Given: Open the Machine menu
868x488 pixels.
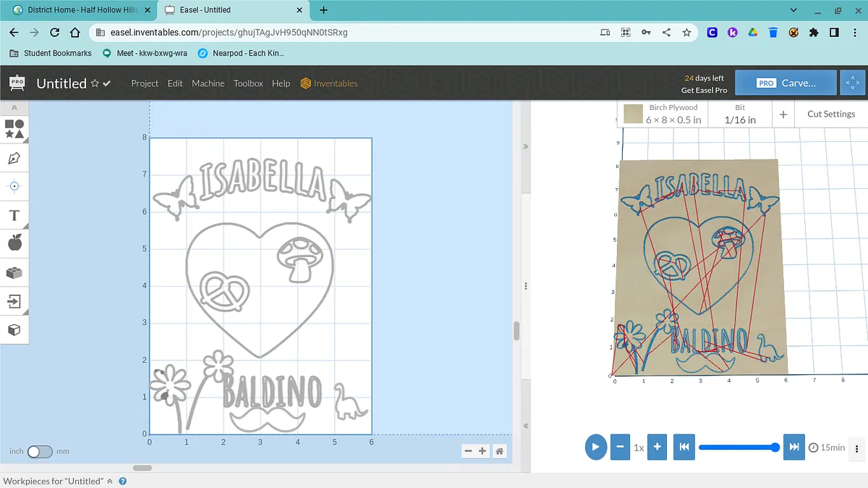Looking at the screenshot, I should pos(208,83).
